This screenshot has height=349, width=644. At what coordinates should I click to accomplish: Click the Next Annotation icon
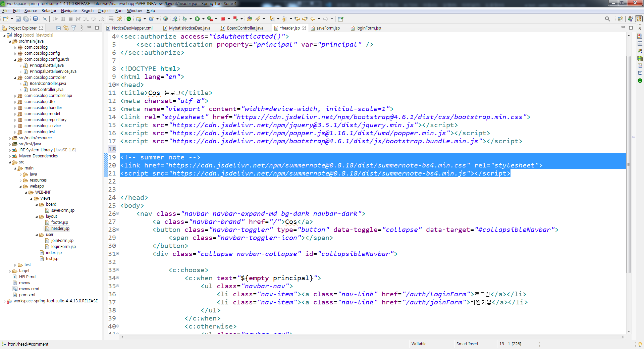[x=272, y=19]
